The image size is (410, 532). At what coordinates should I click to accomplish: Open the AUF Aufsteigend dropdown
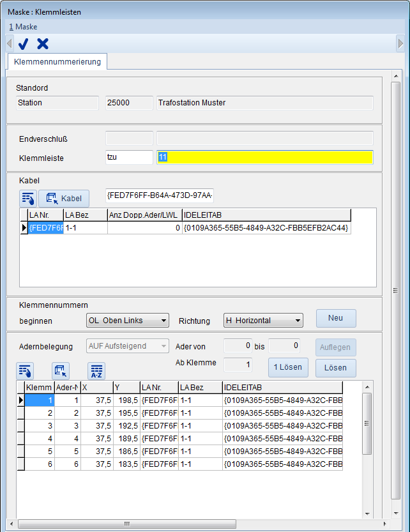pyautogui.click(x=128, y=346)
